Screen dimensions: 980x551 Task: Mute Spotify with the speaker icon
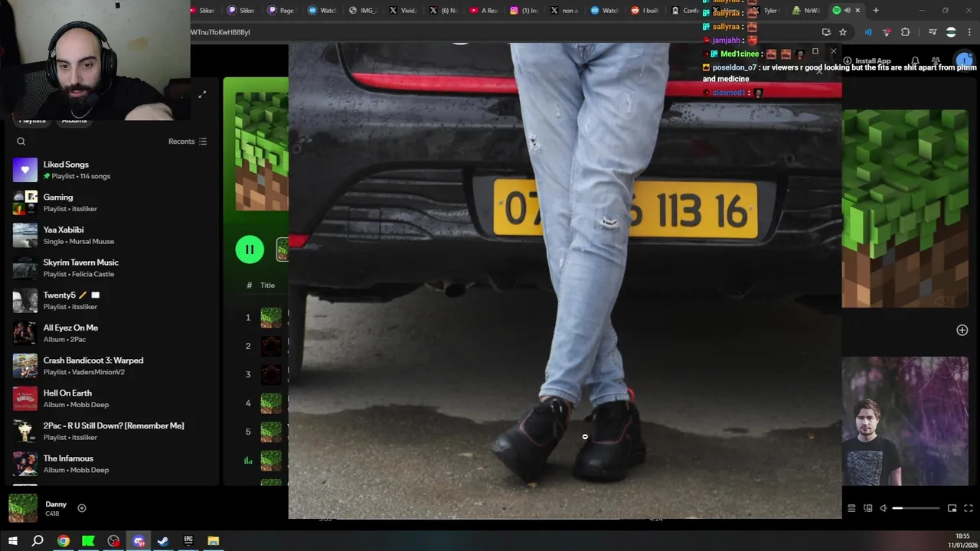[884, 508]
